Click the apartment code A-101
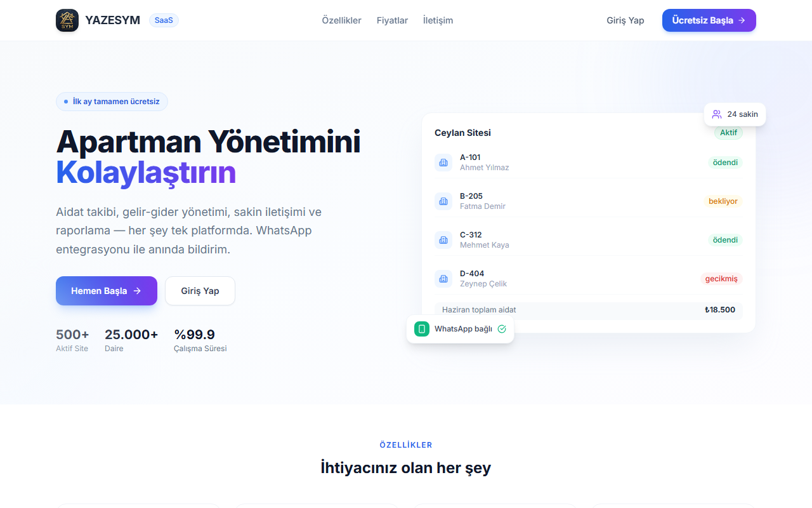The width and height of the screenshot is (812, 508). point(470,157)
